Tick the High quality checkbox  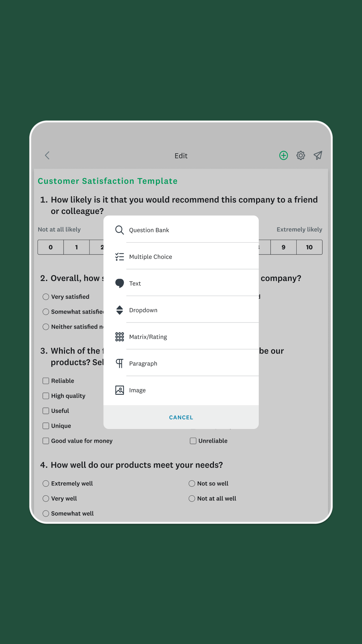(x=46, y=396)
